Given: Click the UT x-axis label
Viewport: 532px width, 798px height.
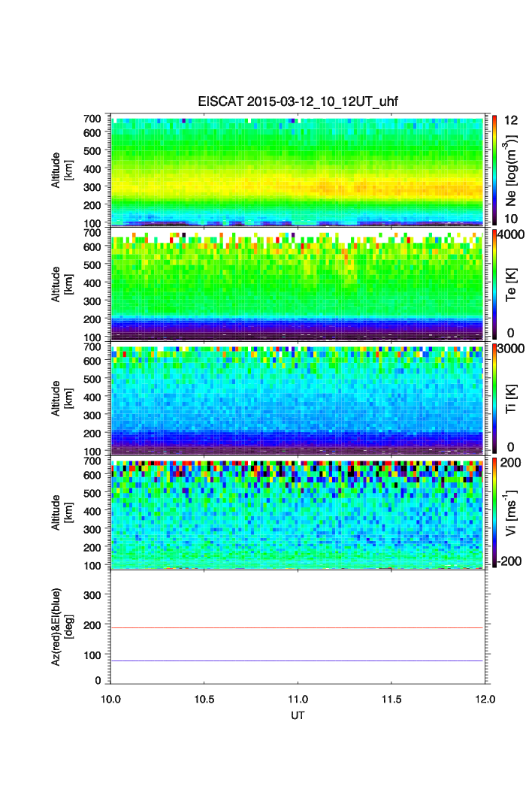Looking at the screenshot, I should click(298, 715).
